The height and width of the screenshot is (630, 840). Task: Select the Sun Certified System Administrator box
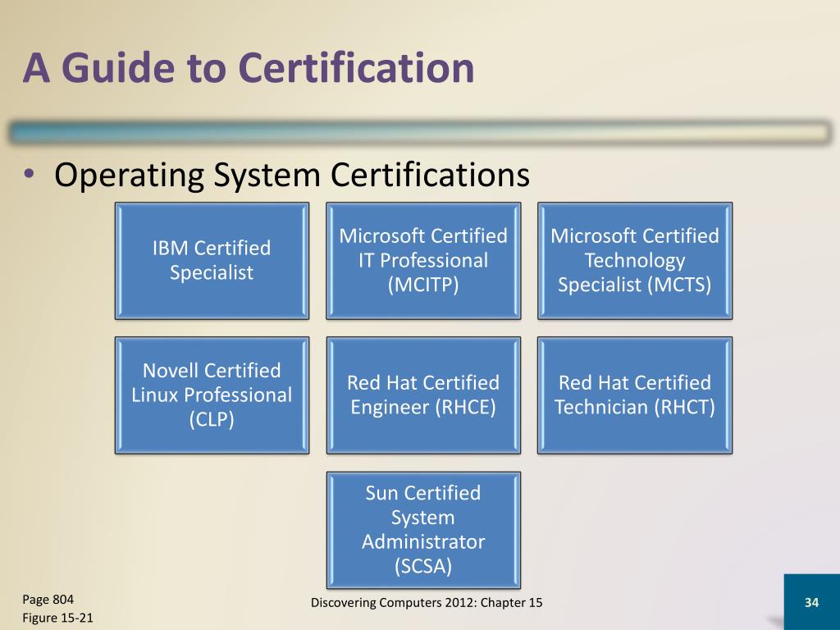pyautogui.click(x=423, y=529)
